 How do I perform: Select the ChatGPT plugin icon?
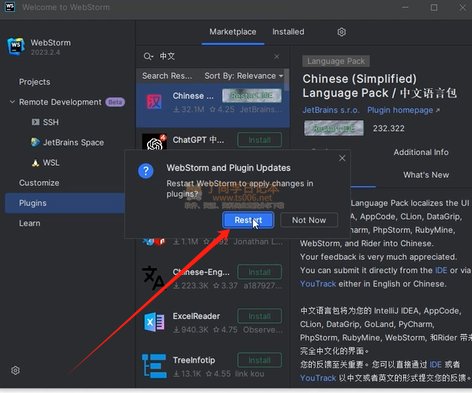click(154, 143)
